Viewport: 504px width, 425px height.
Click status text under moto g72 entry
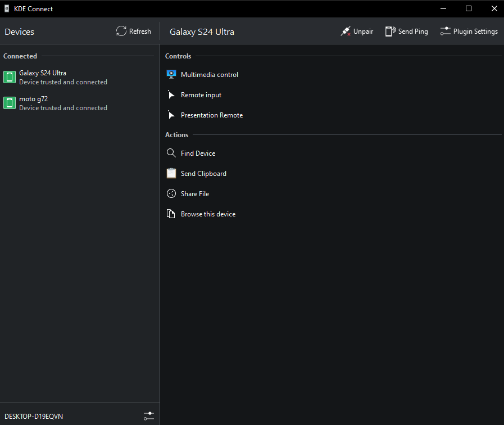[x=63, y=108]
